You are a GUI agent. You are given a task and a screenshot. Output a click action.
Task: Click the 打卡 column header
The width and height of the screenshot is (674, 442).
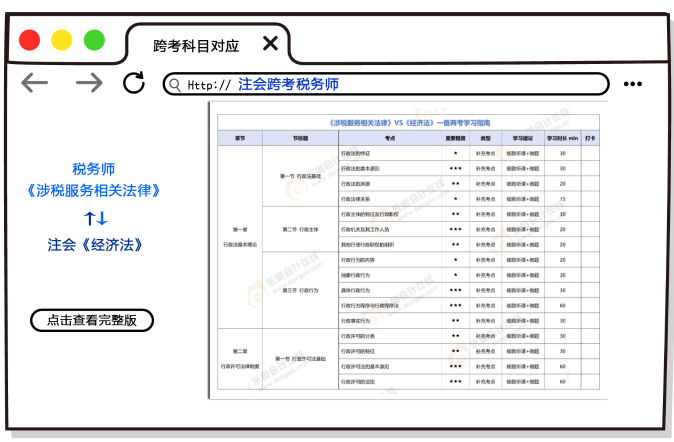pos(589,138)
